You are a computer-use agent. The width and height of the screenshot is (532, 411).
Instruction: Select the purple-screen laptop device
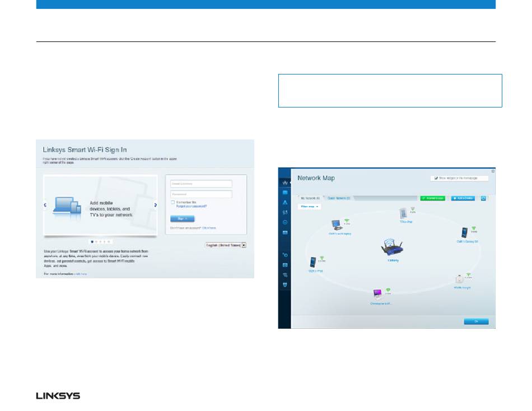click(377, 294)
